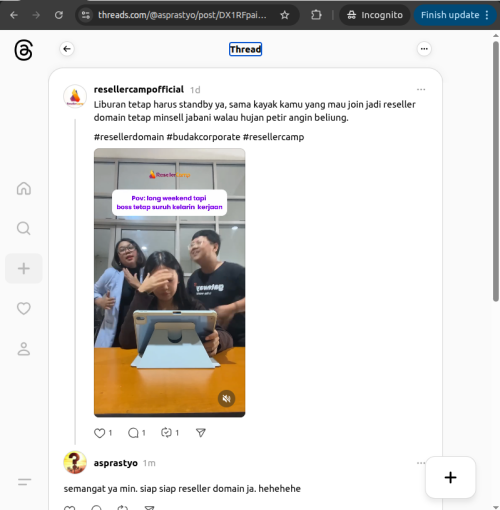Open options for resellercampofficial post
The image size is (500, 510).
pos(421,89)
